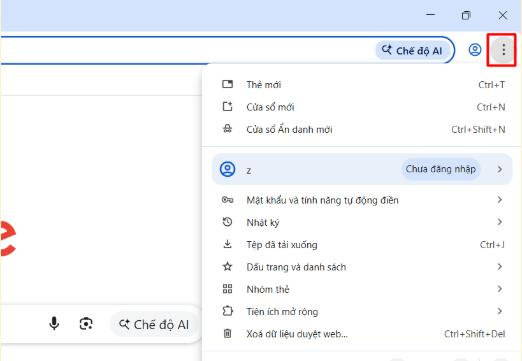The height and width of the screenshot is (361, 522).
Task: Click Ctrl+Shift+N shortcut text
Action: pyautogui.click(x=478, y=129)
